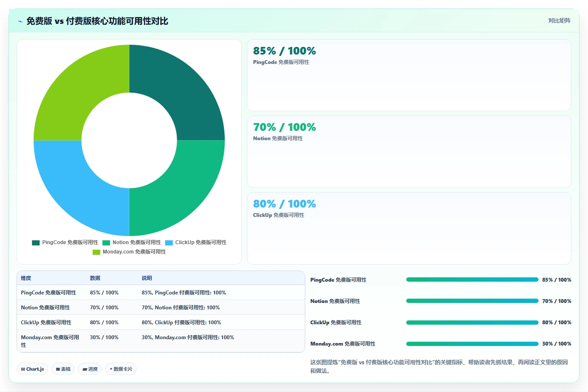Click the Notion progress bar
This screenshot has width=588, height=392.
pos(472,301)
